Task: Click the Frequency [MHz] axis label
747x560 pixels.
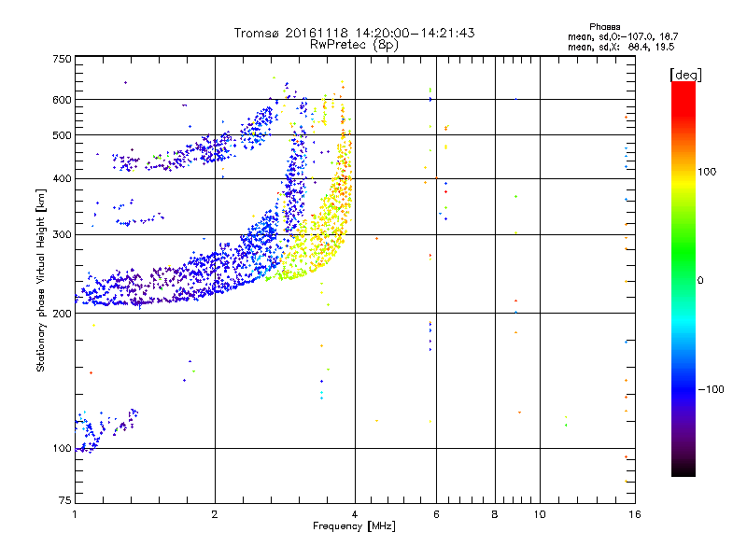Action: pyautogui.click(x=354, y=525)
